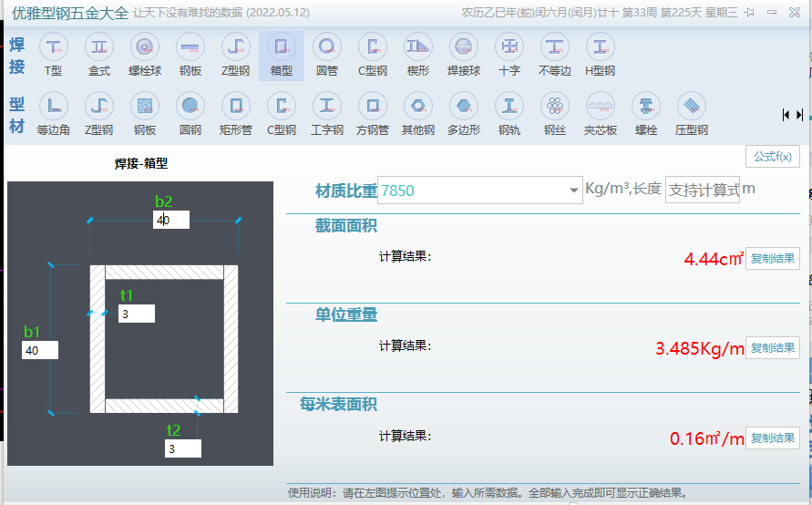Copy the 单位重量 result 3.485Kg/m
Screen dimensions: 812x505
(x=773, y=348)
